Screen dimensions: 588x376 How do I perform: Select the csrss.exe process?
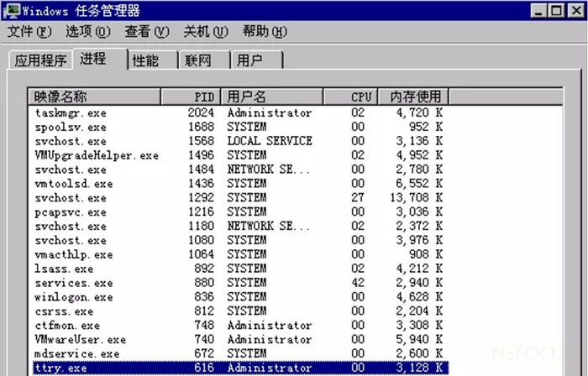coord(239,311)
